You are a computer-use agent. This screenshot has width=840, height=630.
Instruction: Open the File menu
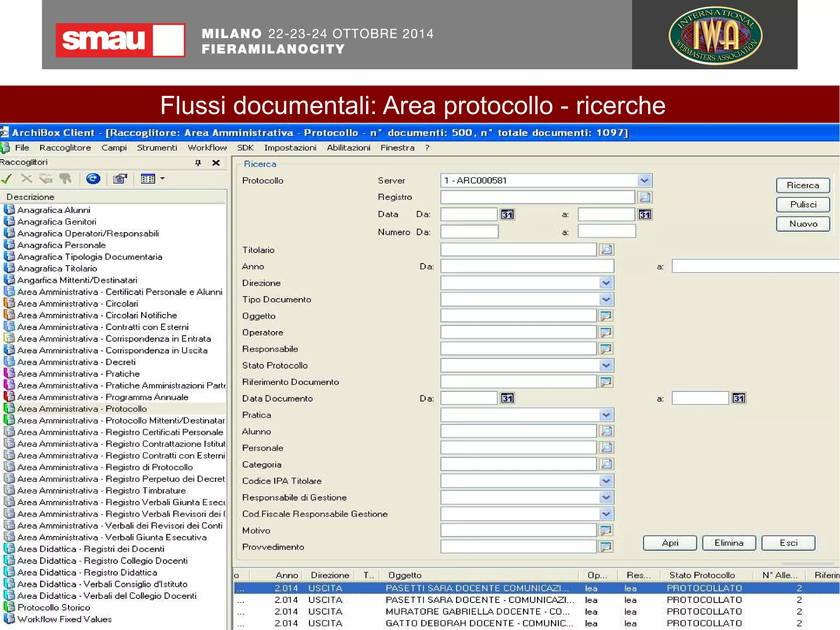22,148
